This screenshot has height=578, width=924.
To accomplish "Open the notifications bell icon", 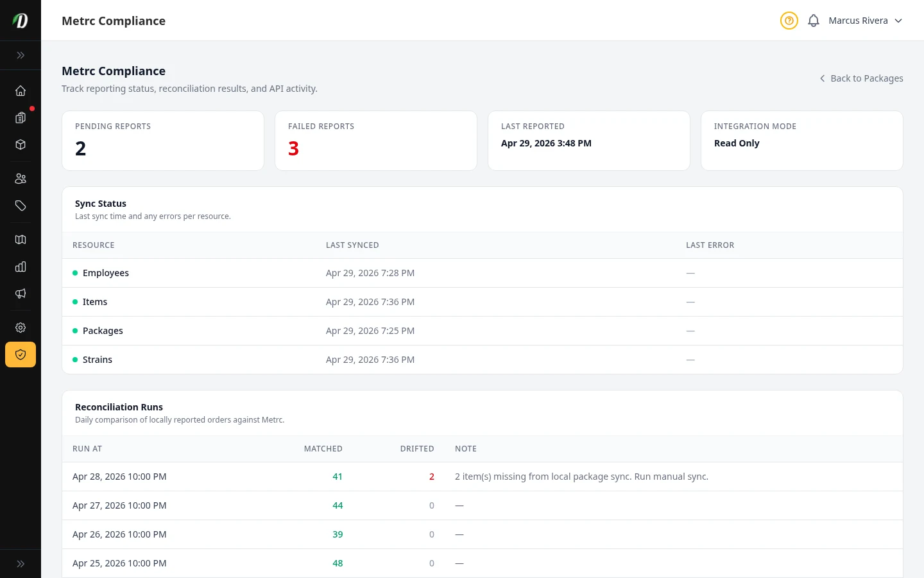I will [x=813, y=20].
